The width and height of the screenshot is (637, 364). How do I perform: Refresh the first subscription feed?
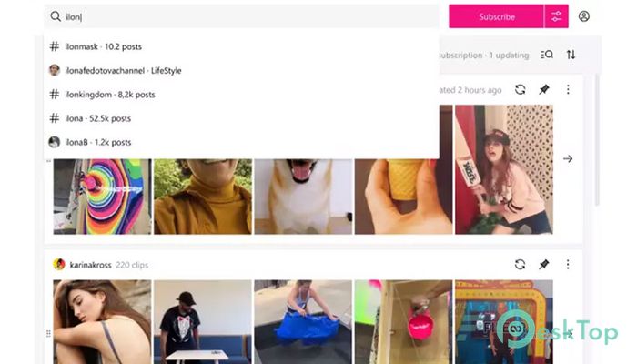tap(520, 89)
